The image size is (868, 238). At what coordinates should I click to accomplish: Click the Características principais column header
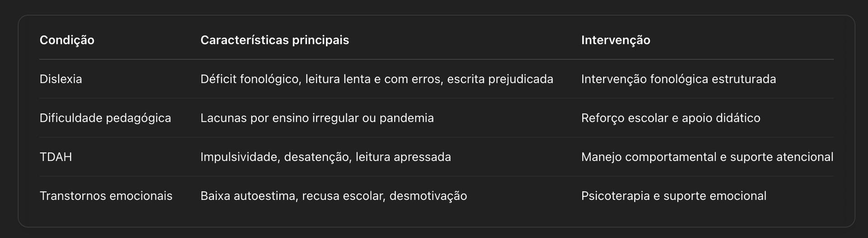click(274, 40)
